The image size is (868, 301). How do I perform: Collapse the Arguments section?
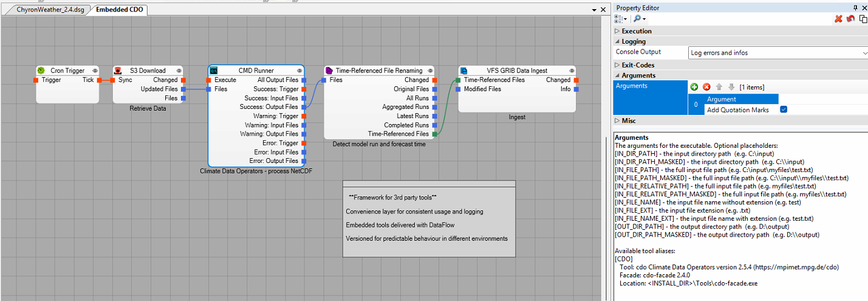click(618, 75)
